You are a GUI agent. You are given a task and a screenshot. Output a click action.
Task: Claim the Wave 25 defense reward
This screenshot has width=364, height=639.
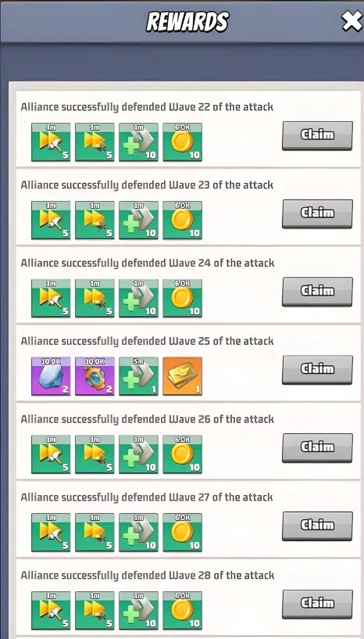pyautogui.click(x=317, y=370)
